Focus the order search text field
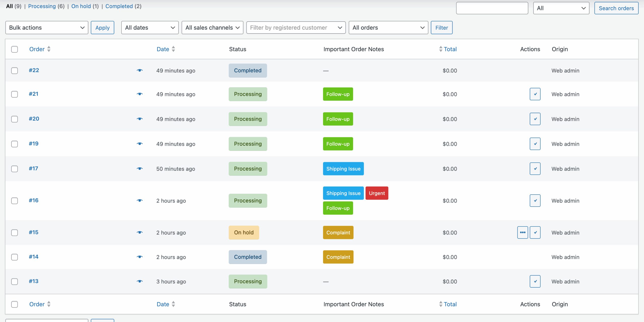Screen dimensions: 644x322 [x=492, y=8]
